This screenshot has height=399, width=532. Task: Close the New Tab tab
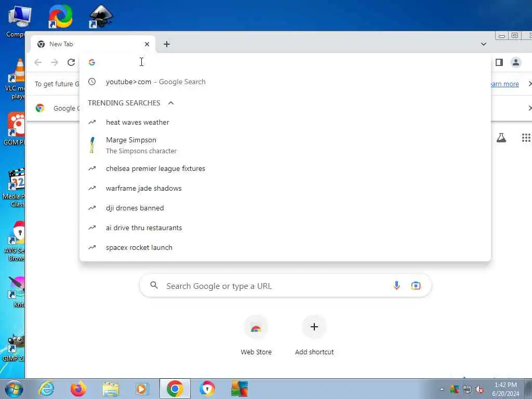(147, 44)
